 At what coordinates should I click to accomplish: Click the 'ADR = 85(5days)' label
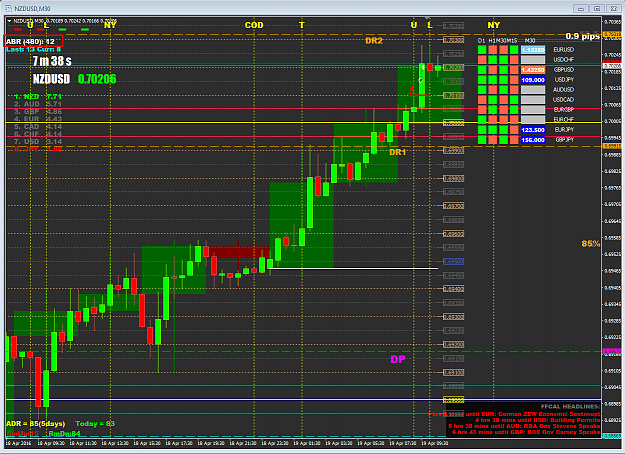(35, 424)
